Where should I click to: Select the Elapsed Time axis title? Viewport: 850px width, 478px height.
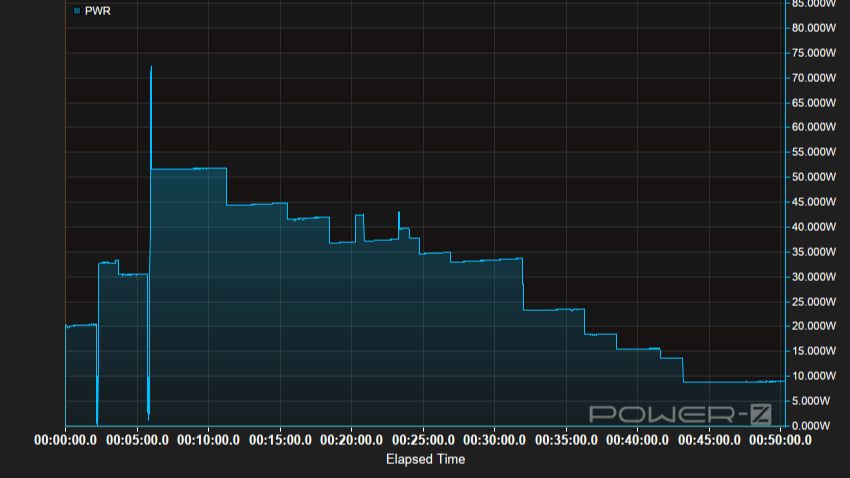425,459
